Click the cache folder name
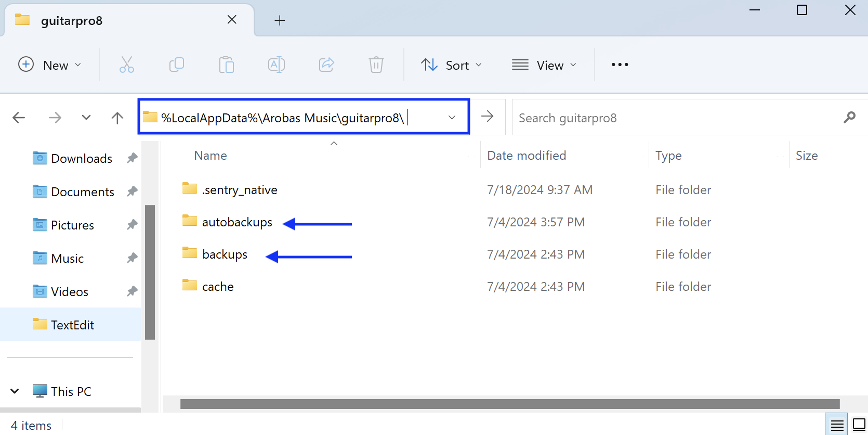 tap(218, 287)
